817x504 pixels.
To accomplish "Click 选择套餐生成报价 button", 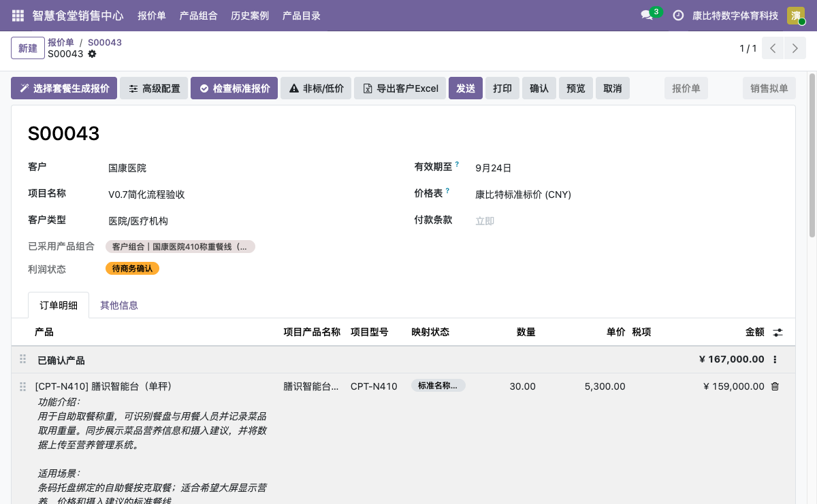I will pyautogui.click(x=64, y=88).
